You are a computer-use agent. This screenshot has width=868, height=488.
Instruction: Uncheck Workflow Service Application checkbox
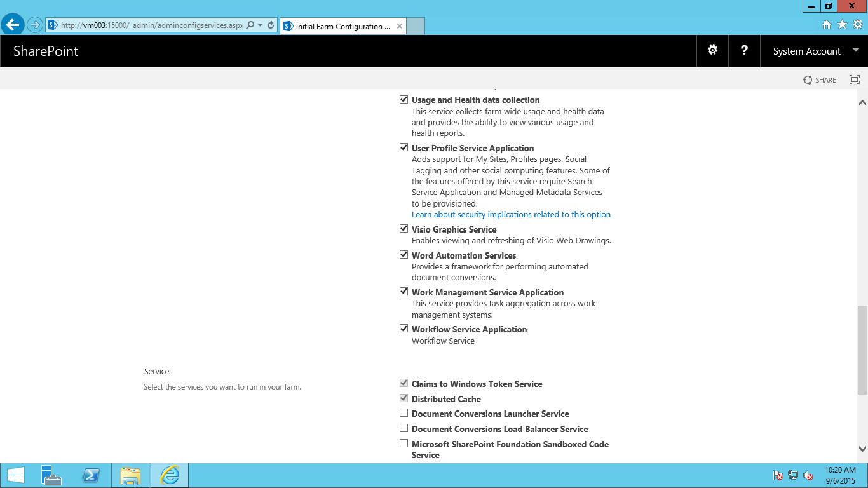[403, 329]
